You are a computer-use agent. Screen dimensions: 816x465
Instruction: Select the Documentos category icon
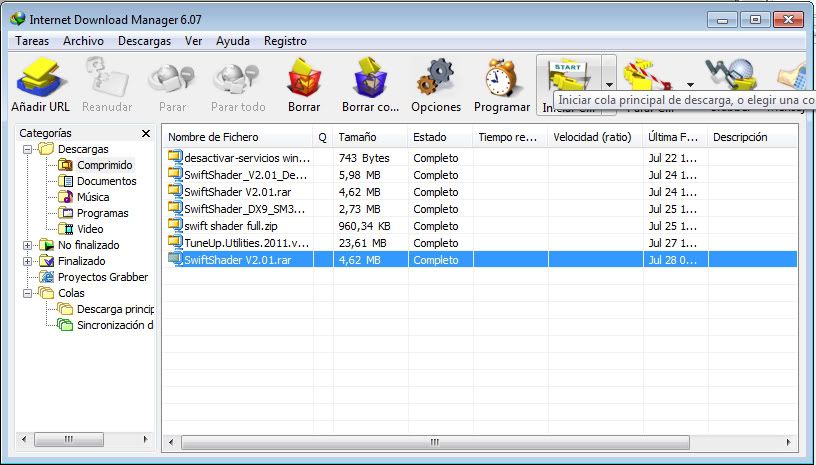[x=65, y=181]
